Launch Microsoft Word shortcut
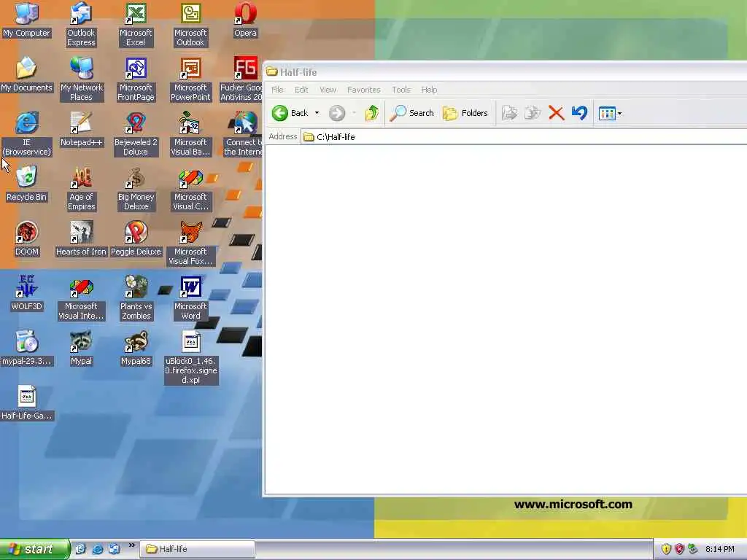This screenshot has width=747, height=560. (190, 298)
